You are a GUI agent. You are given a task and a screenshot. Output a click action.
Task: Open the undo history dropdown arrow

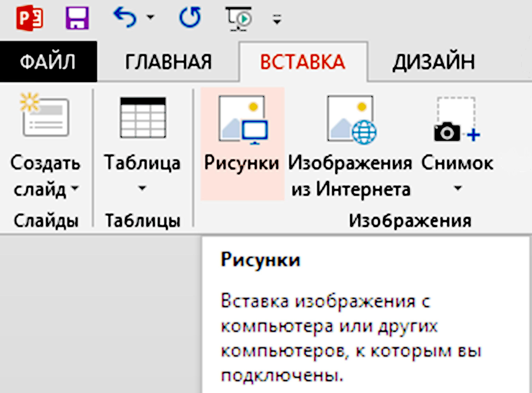click(x=151, y=17)
